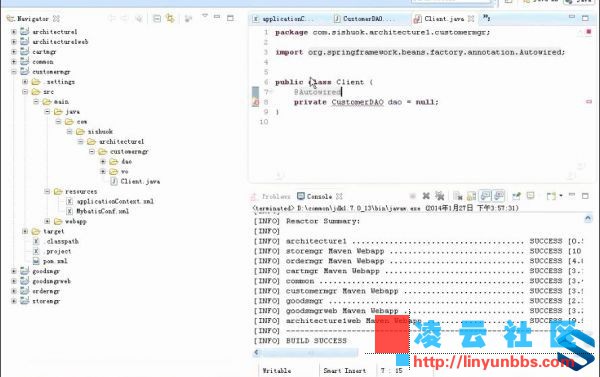Toggle Link with Editor in Navigator
The width and height of the screenshot is (600, 377).
click(x=170, y=18)
